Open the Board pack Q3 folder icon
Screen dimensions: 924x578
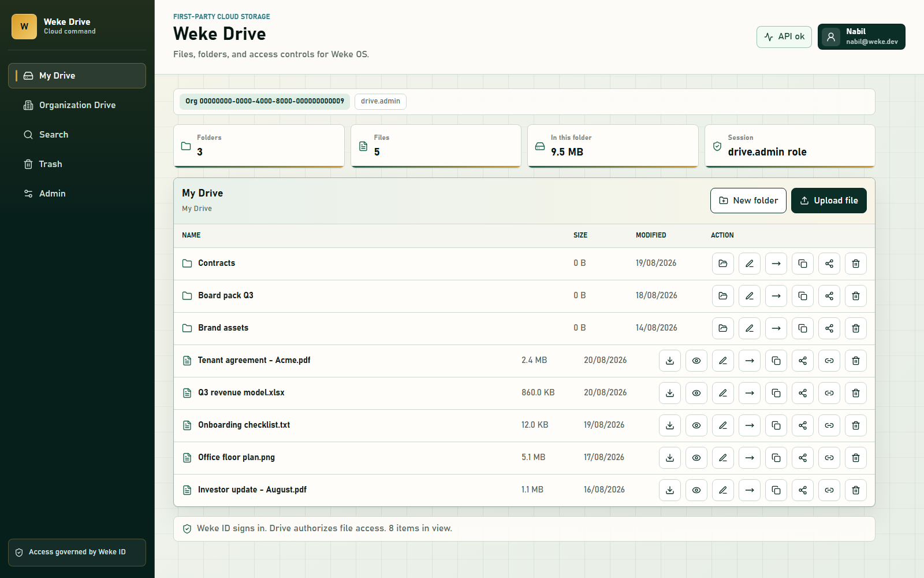tap(723, 296)
